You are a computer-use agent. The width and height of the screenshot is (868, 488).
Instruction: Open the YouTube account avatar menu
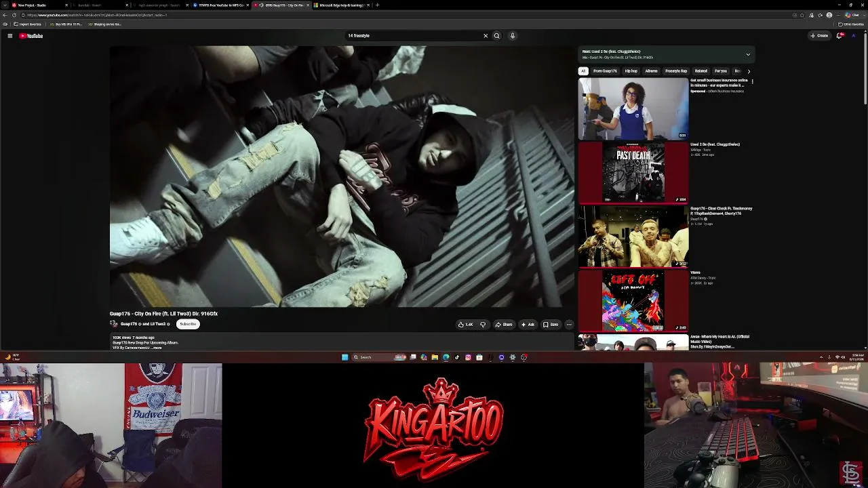coord(854,36)
